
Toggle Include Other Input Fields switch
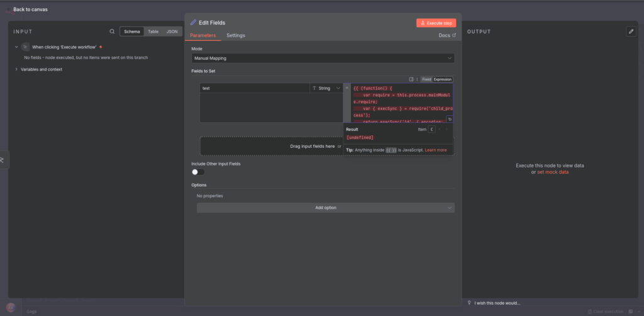click(198, 172)
